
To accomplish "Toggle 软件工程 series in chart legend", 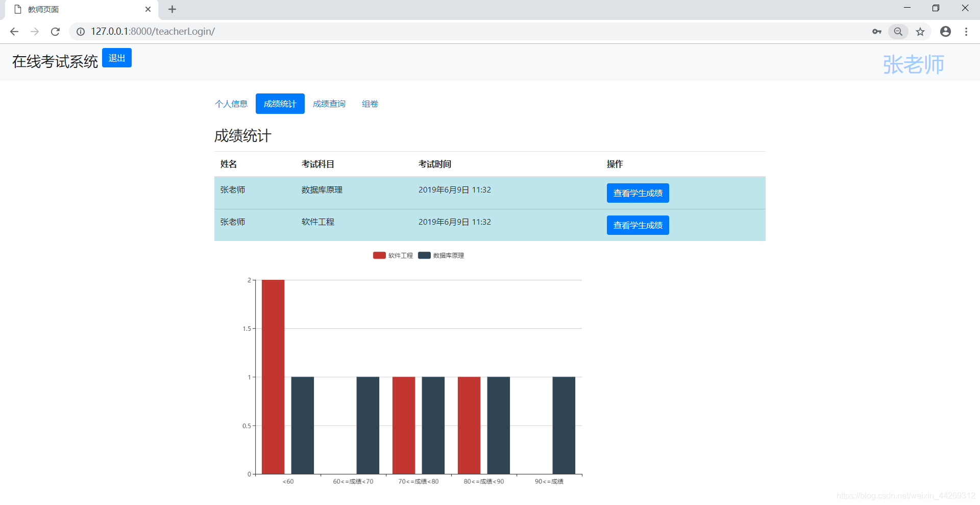I will tap(393, 255).
